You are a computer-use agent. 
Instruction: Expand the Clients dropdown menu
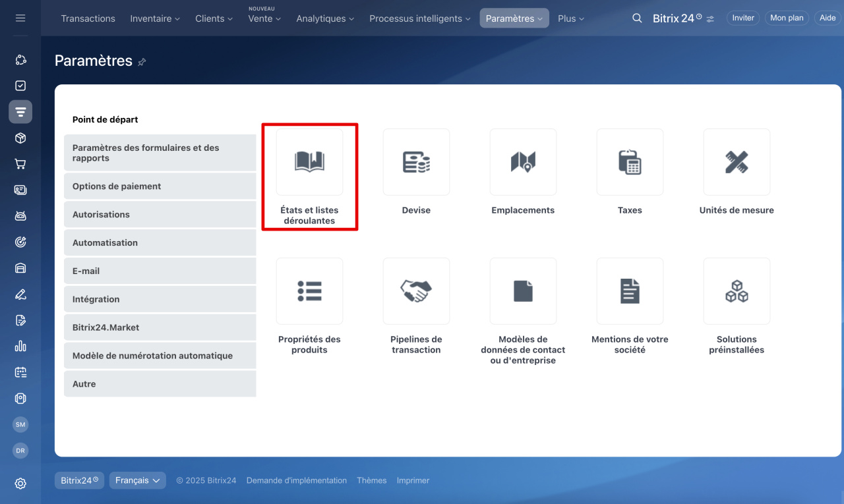[x=214, y=18]
